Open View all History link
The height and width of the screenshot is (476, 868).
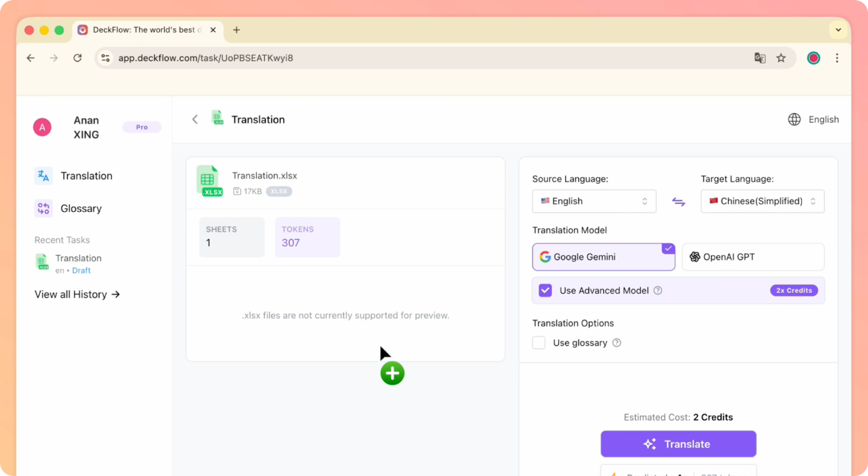77,294
